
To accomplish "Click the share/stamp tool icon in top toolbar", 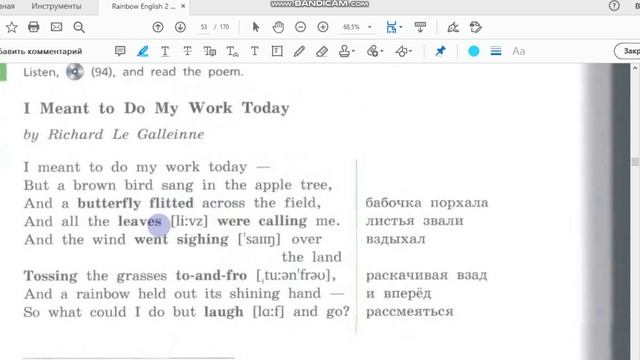I will click(x=476, y=27).
